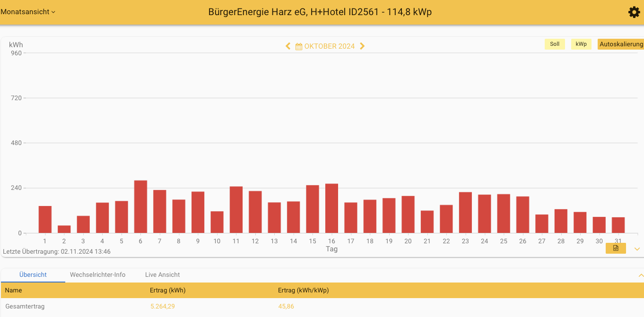Go to the next month using the right arrow
The image size is (644, 317).
[362, 46]
